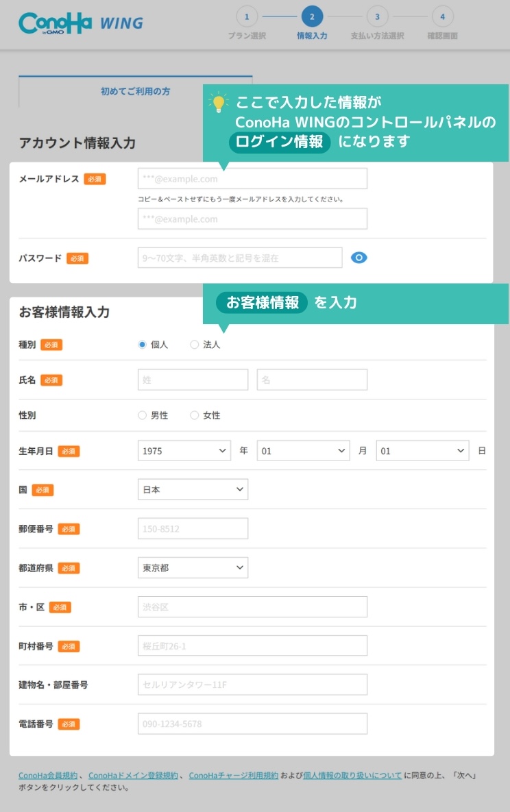Click the プラン選択 step label
The width and height of the screenshot is (510, 812).
(247, 36)
